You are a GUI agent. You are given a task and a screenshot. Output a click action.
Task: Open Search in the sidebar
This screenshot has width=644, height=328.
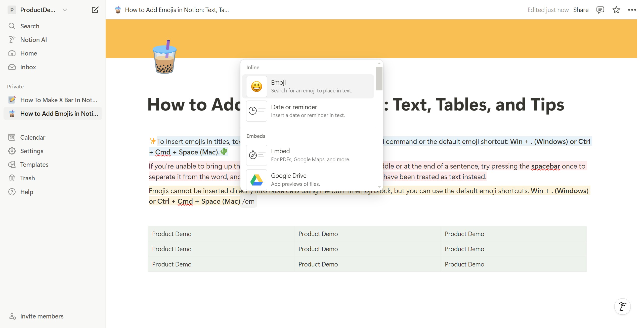pyautogui.click(x=53, y=26)
